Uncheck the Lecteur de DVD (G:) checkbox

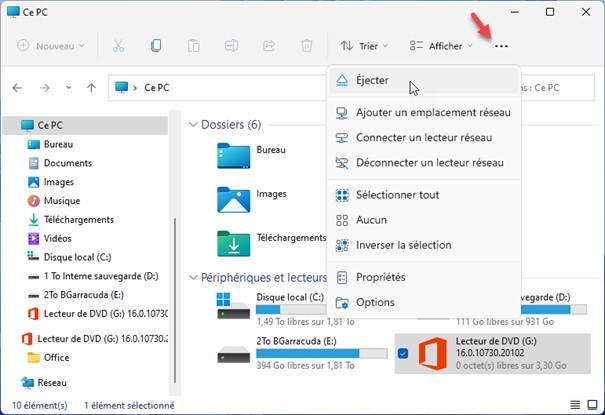[402, 353]
